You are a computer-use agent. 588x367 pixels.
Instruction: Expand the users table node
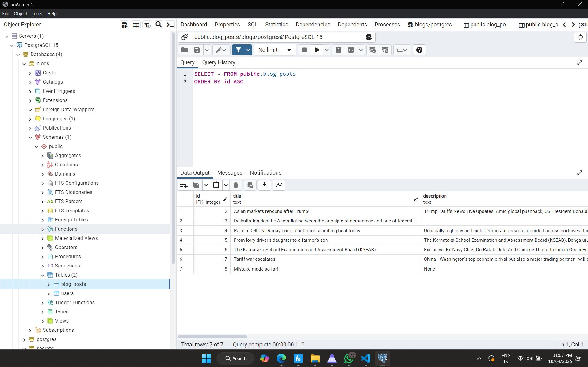48,293
